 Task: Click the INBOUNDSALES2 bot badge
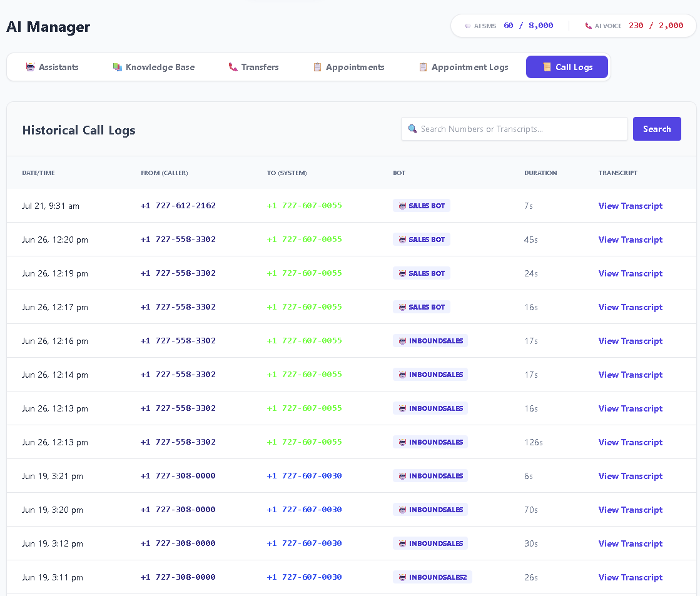point(432,577)
